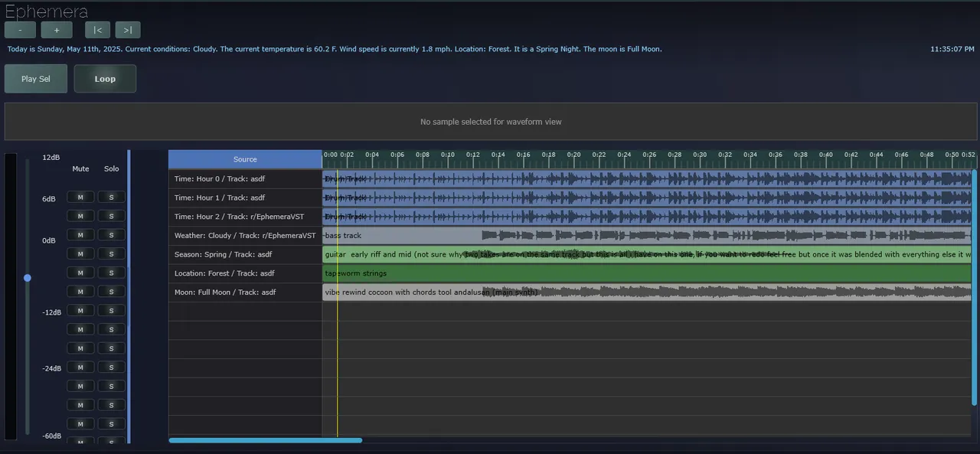Select the Time: Hour 2 r/EphemeraVST row
This screenshot has height=454, width=980.
point(245,217)
